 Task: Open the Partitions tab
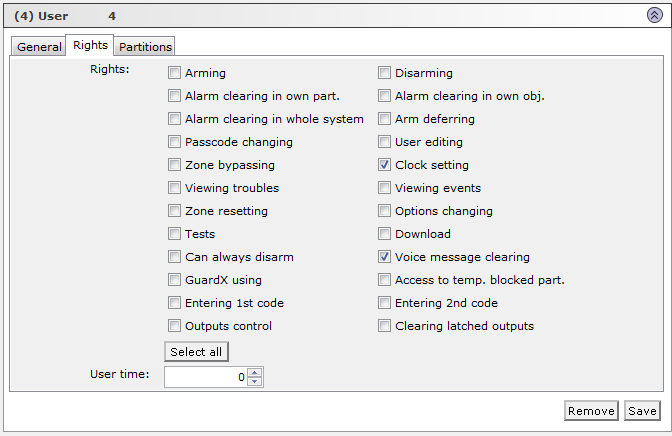[145, 47]
